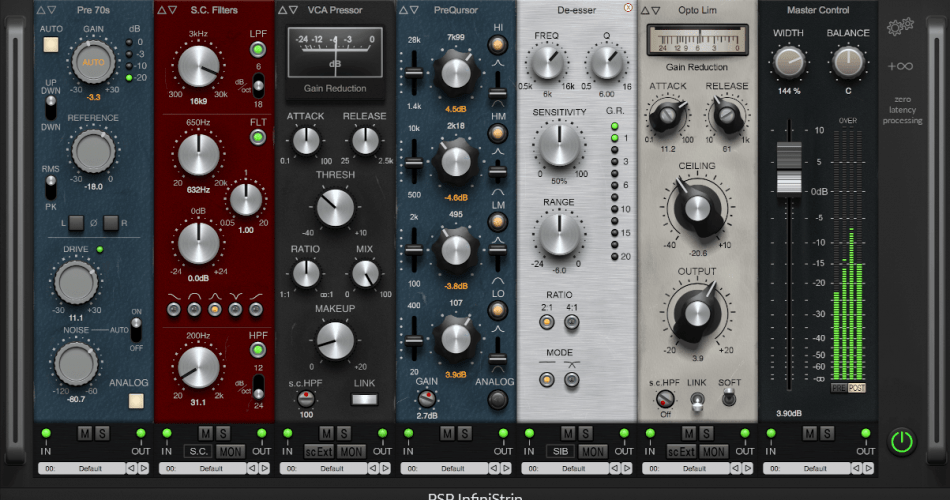Open the Master Control preset Default field
This screenshot has height=500, width=950.
point(806,468)
